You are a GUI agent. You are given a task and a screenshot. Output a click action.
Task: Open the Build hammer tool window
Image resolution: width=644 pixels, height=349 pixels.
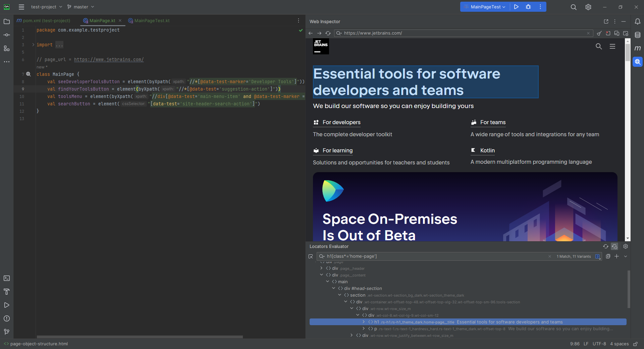click(7, 292)
